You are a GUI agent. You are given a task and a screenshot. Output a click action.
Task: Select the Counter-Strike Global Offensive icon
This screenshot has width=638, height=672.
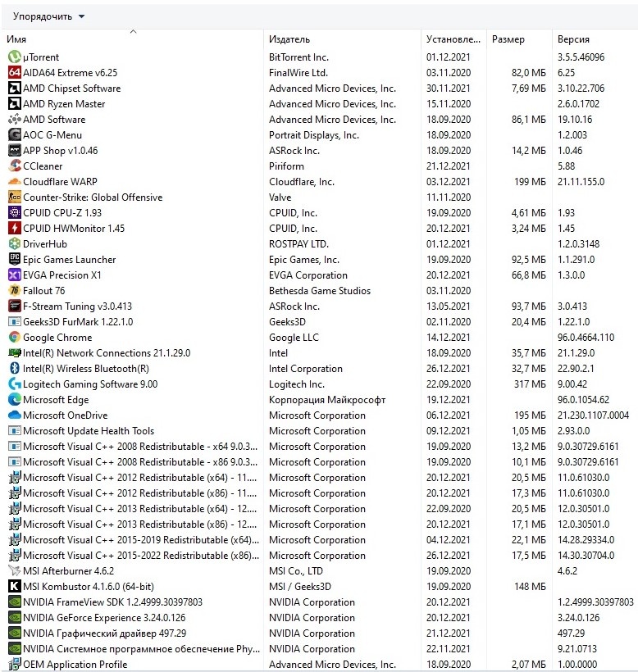point(15,198)
